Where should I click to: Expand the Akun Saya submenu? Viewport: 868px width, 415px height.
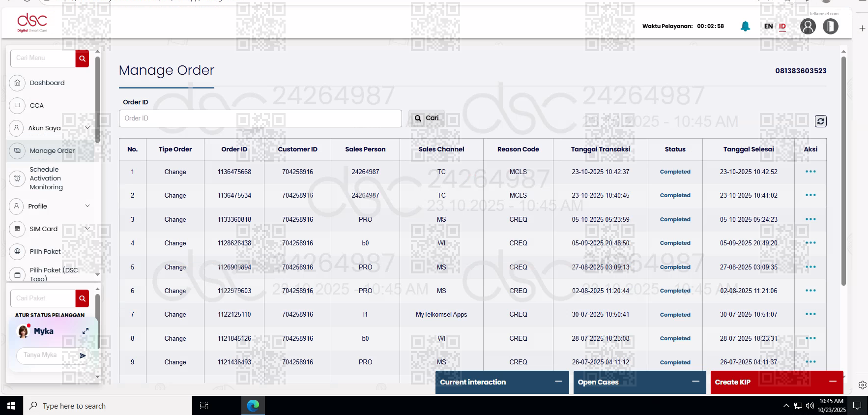(x=87, y=127)
